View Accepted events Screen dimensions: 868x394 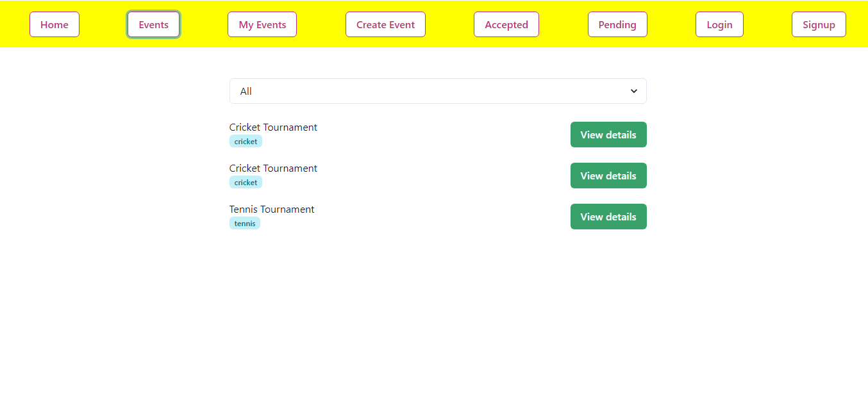tap(506, 24)
